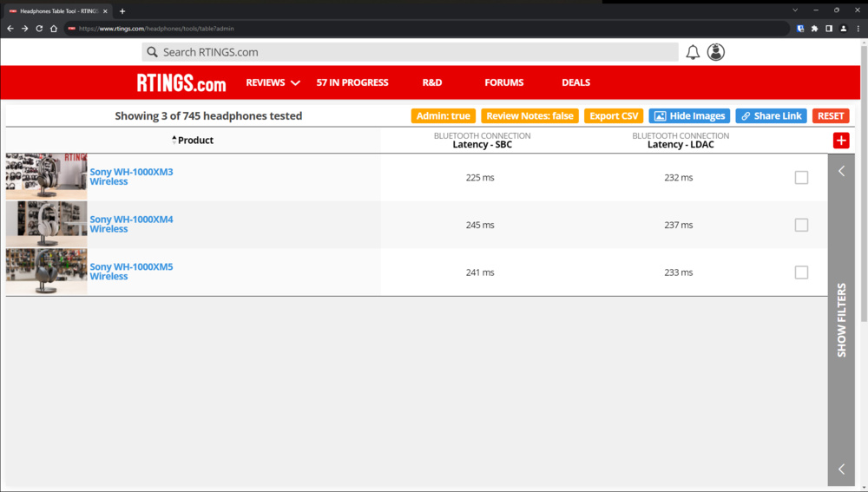The width and height of the screenshot is (868, 492).
Task: Focus the Search RTINGS.com field
Action: pos(410,52)
